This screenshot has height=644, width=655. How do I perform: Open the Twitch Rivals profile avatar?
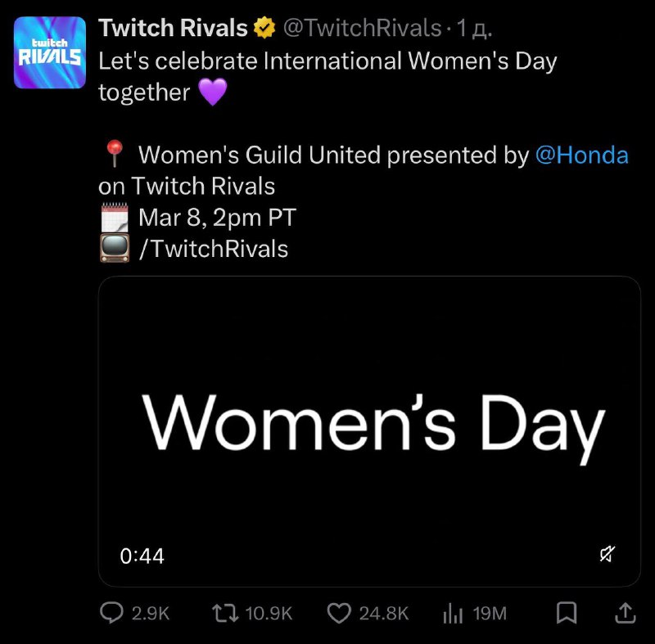click(49, 51)
